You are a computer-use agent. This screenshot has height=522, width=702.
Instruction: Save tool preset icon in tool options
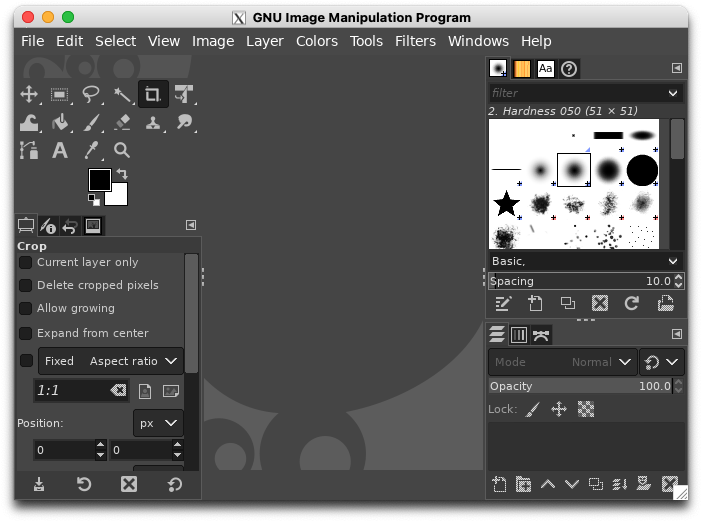[39, 484]
